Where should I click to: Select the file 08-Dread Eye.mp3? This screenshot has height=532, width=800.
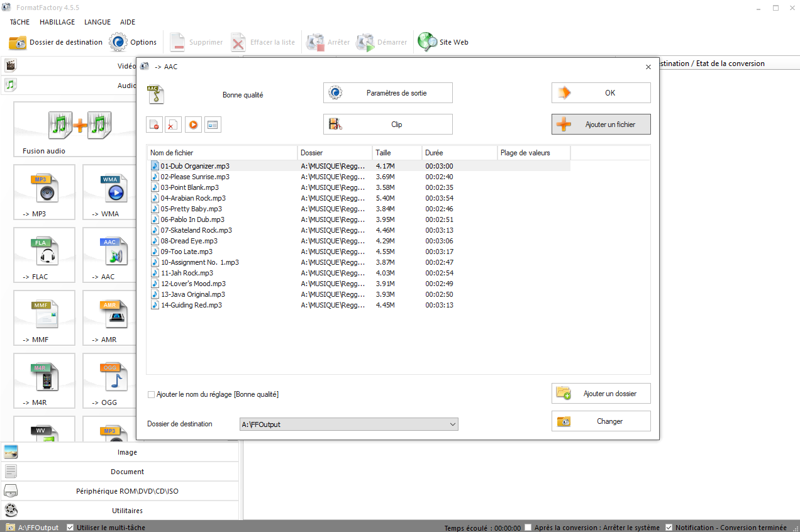coord(359,241)
